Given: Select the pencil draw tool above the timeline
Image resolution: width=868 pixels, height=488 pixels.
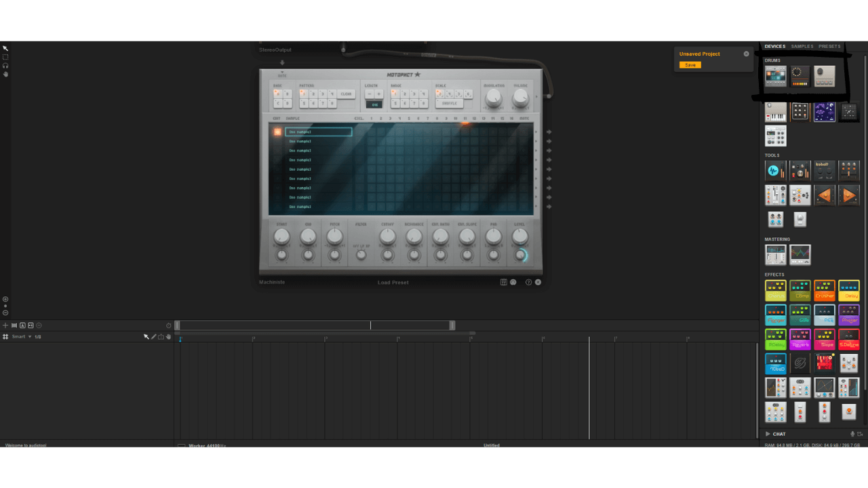Looking at the screenshot, I should [154, 337].
